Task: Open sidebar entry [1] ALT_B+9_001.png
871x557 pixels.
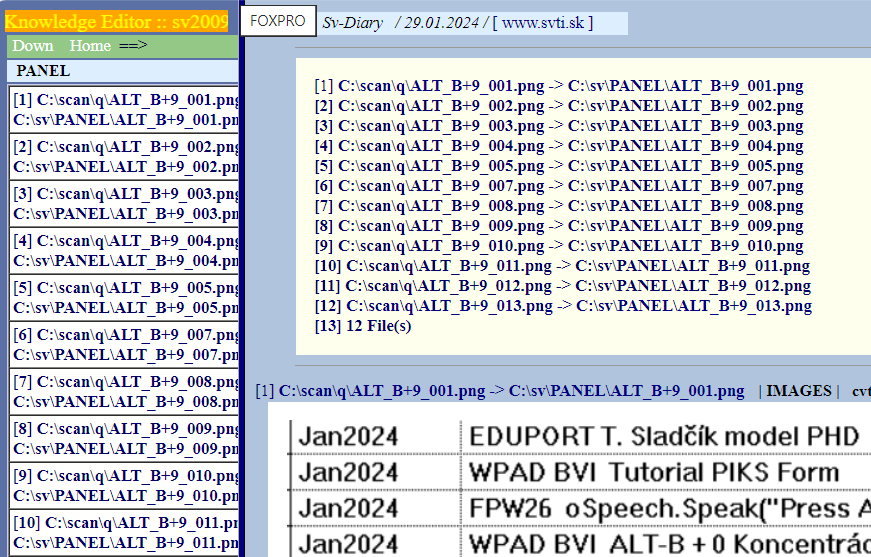Action: [x=125, y=110]
